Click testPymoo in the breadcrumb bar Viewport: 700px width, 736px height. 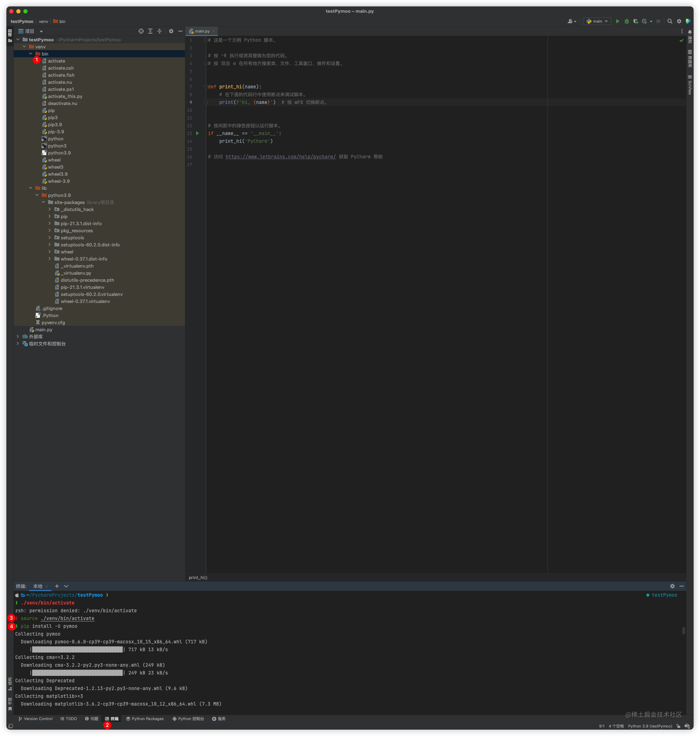coord(22,21)
